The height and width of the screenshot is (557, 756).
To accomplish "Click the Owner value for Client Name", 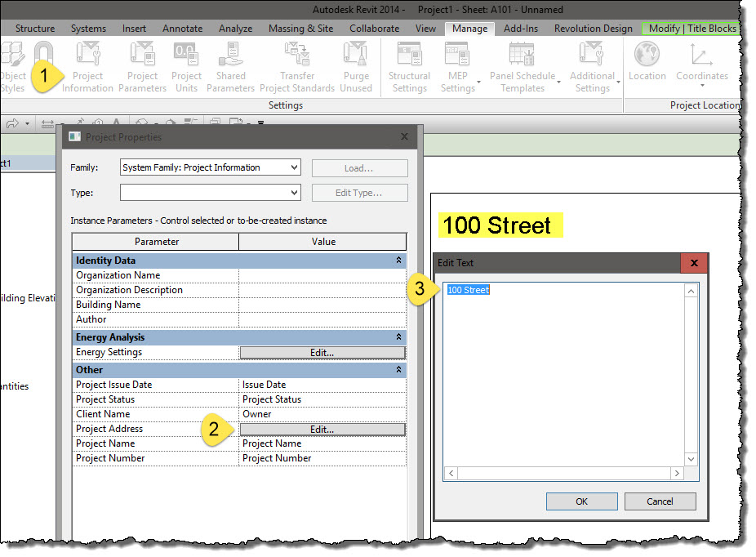I will 322,414.
